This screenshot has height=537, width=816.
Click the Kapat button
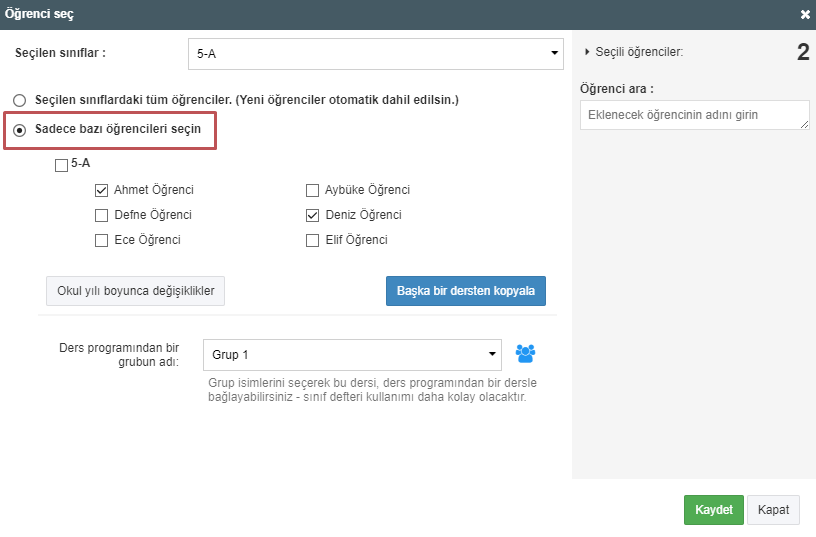(774, 510)
